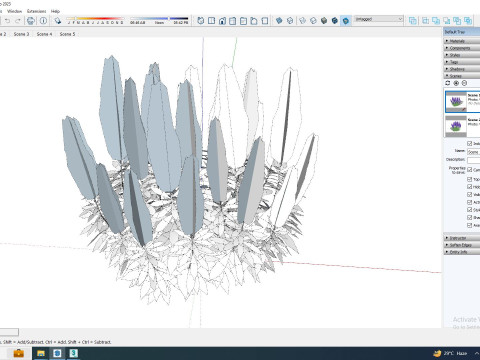Viewport: 480px width, 360px height.
Task: Open the Window menu
Action: [x=14, y=11]
